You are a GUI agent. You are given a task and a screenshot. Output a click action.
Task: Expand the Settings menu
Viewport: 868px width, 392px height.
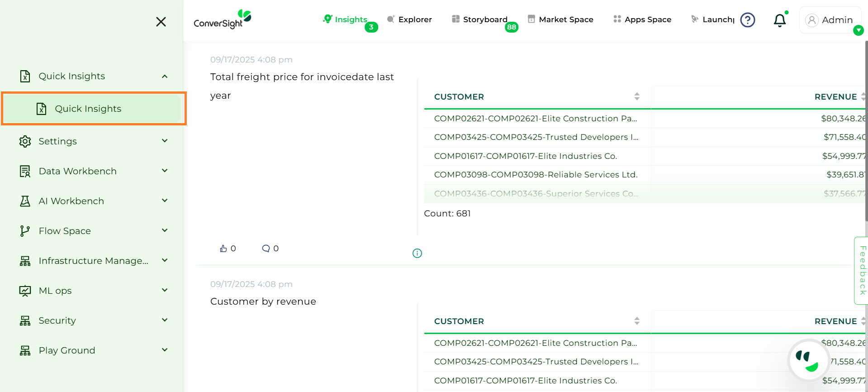pos(165,141)
